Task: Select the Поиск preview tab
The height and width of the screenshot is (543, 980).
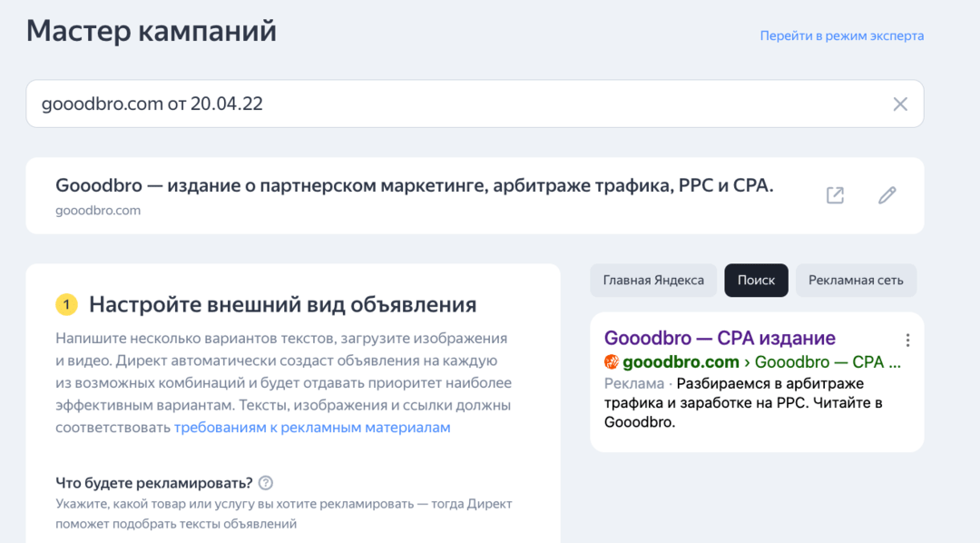Action: [756, 280]
